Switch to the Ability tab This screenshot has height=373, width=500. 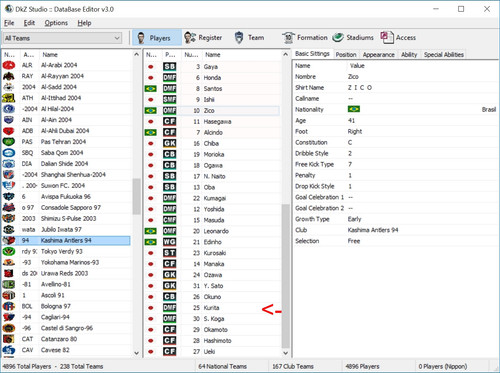pos(409,55)
